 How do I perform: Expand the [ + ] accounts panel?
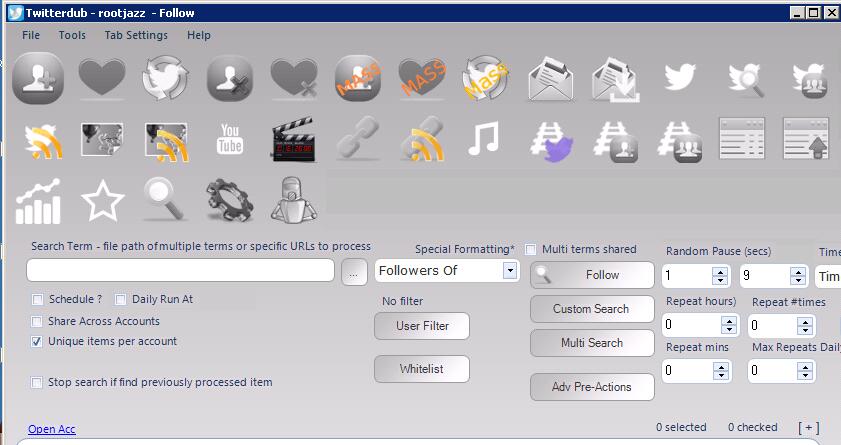pyautogui.click(x=808, y=428)
